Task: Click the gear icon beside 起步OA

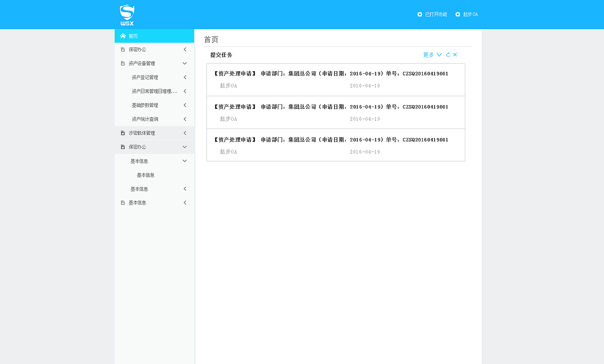Action: (x=458, y=15)
